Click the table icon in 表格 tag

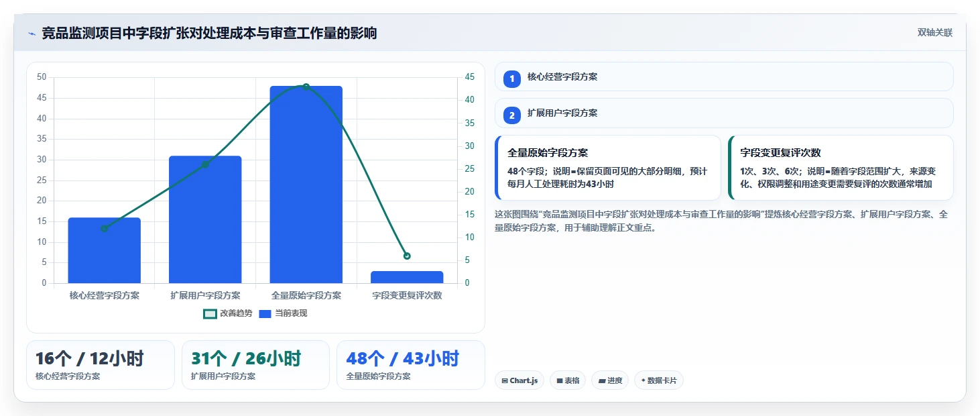tap(560, 380)
